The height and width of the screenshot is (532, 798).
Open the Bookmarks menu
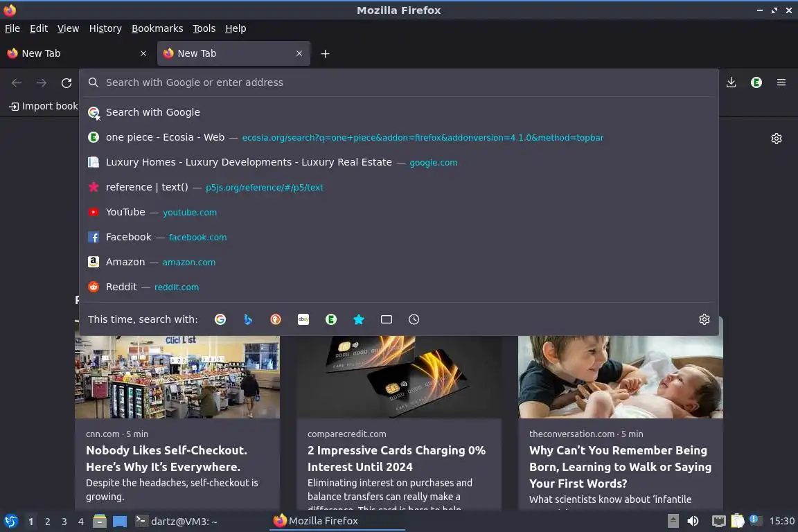click(157, 28)
